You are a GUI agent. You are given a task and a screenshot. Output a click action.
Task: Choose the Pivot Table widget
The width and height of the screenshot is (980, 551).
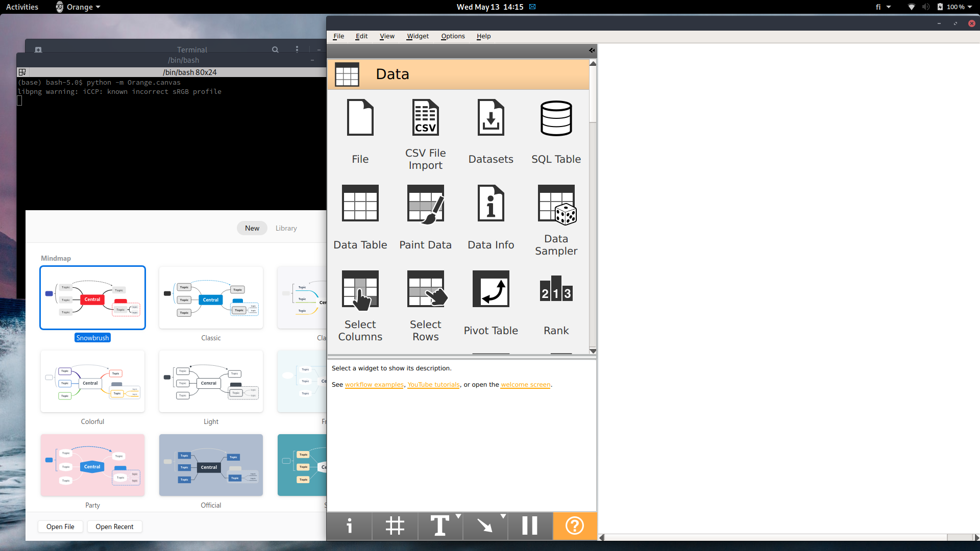point(491,302)
